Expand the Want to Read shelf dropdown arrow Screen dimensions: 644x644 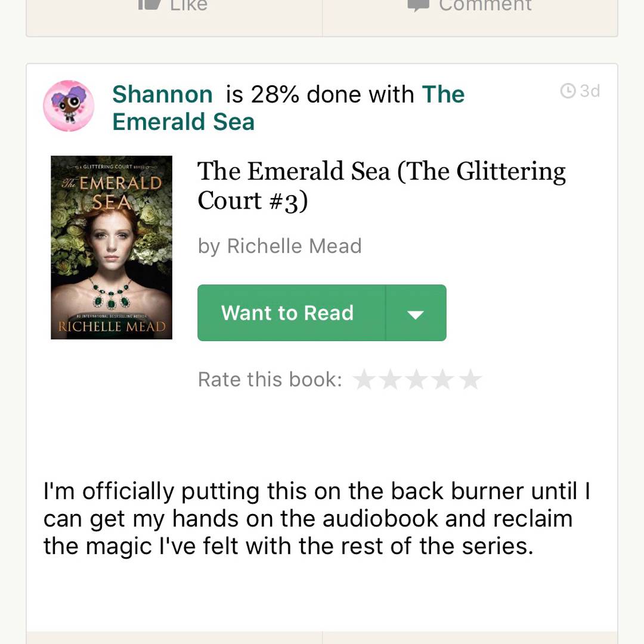click(416, 313)
